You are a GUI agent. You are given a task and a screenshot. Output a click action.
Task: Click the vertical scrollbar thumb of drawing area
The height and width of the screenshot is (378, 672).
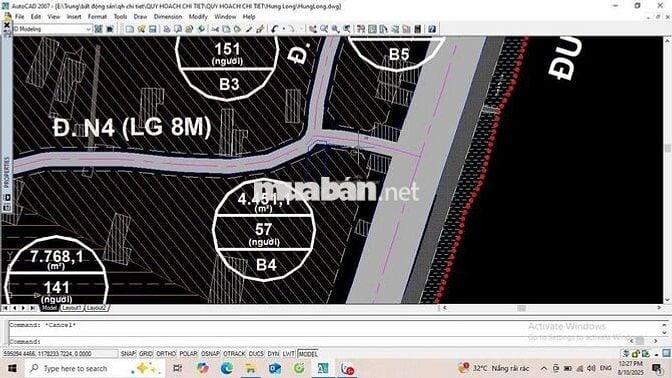(x=667, y=148)
